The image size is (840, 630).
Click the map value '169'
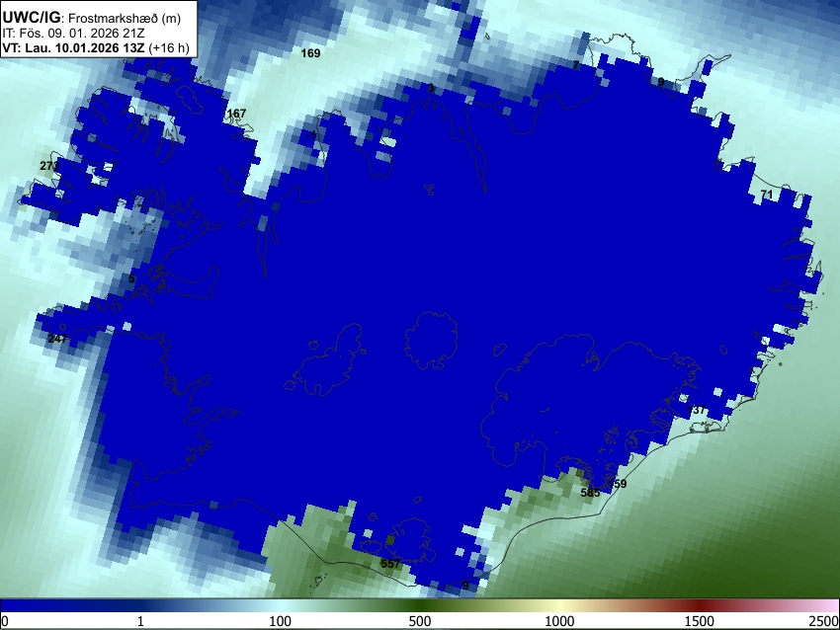310,53
